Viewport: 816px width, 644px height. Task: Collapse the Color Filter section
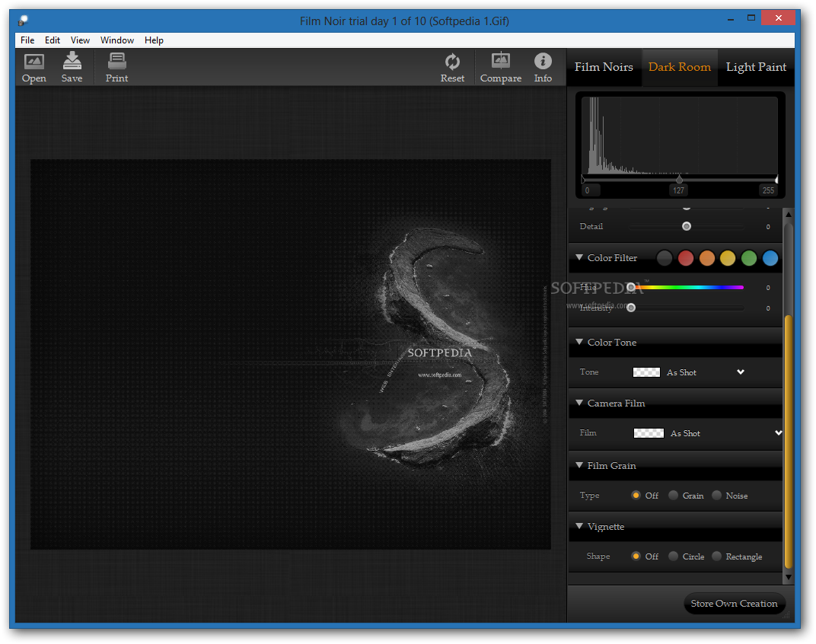coord(579,257)
